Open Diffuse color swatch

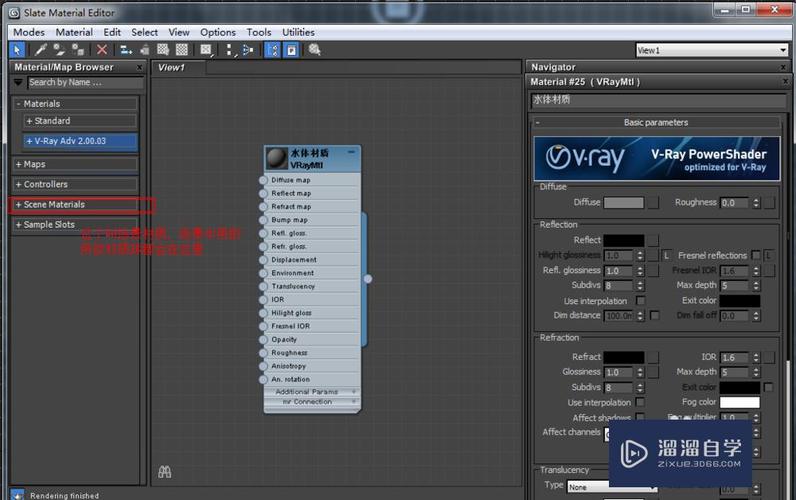click(624, 203)
